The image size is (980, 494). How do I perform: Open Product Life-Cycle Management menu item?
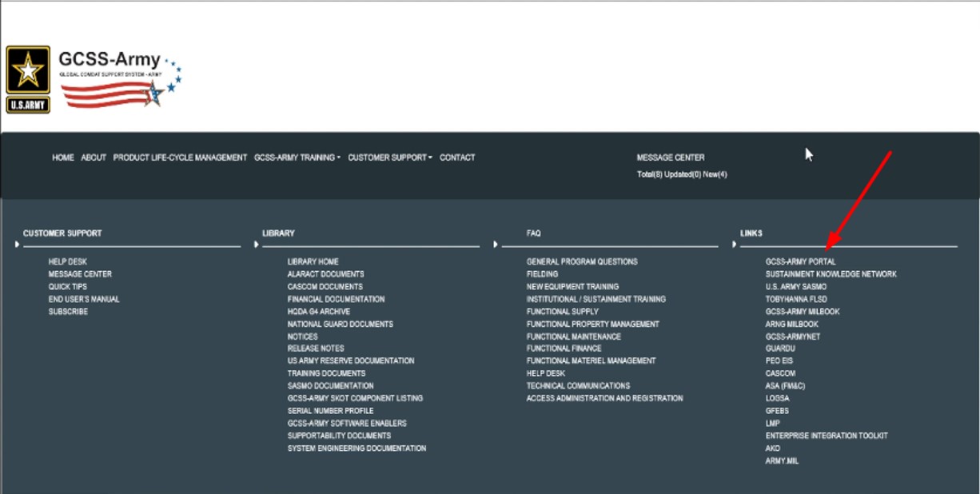coord(180,157)
